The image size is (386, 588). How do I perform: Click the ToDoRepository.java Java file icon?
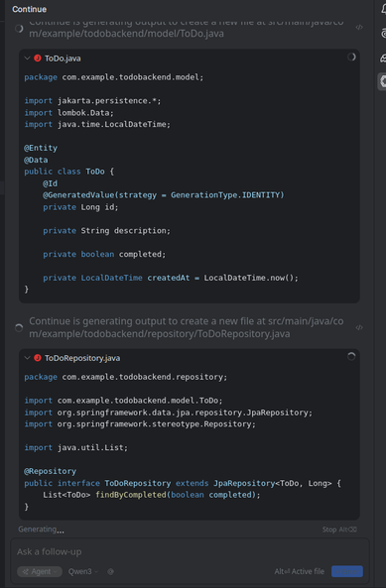tap(38, 358)
